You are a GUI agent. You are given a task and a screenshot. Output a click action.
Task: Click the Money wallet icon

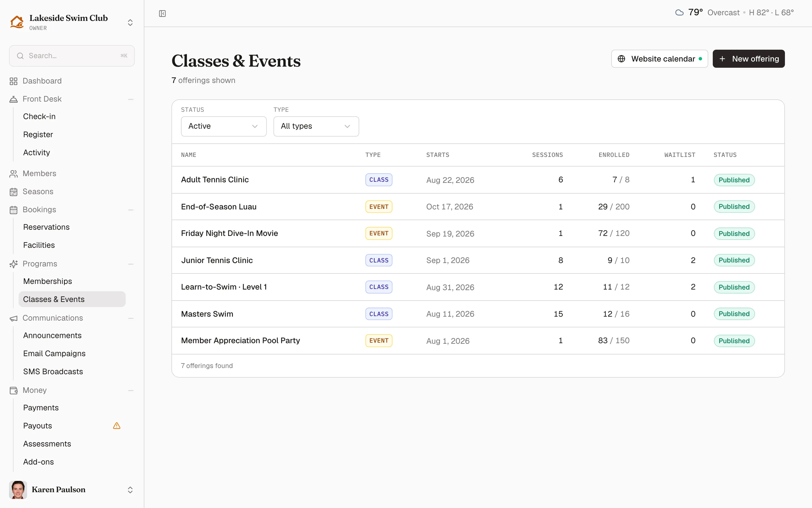pyautogui.click(x=14, y=390)
